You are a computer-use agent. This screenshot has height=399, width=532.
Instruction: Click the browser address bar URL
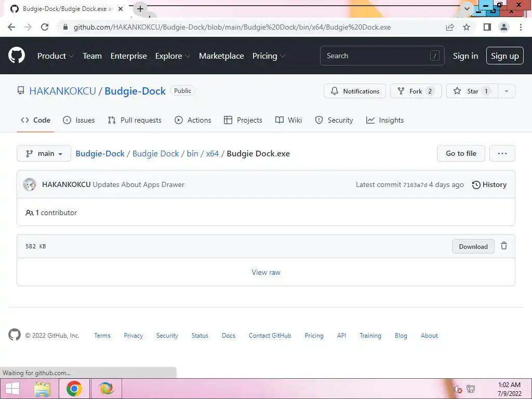[x=232, y=27]
